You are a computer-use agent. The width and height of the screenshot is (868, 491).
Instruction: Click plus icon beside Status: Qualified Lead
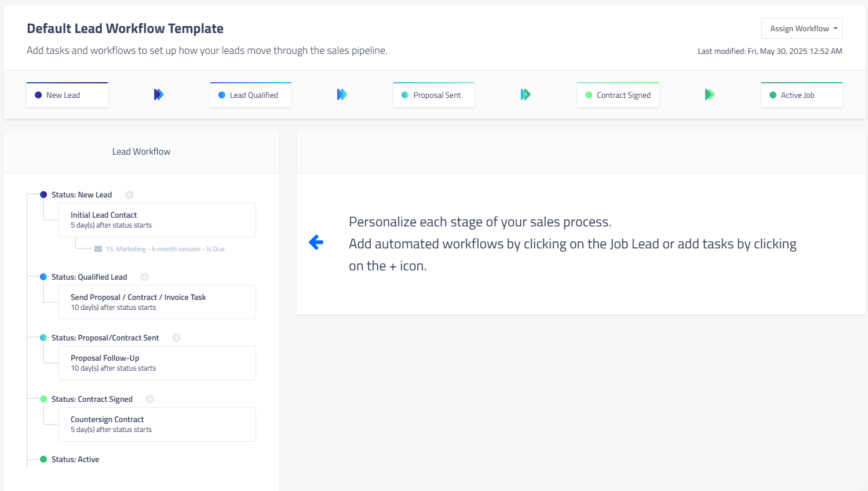pos(145,277)
